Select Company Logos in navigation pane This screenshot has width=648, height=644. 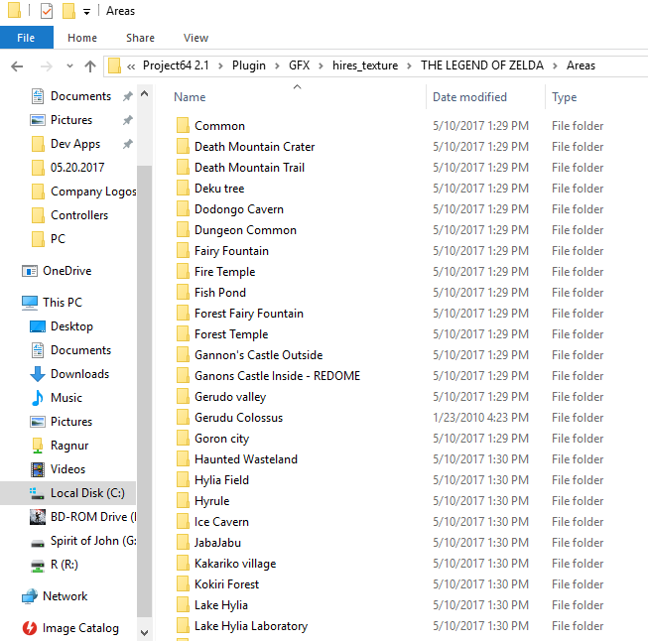93,192
